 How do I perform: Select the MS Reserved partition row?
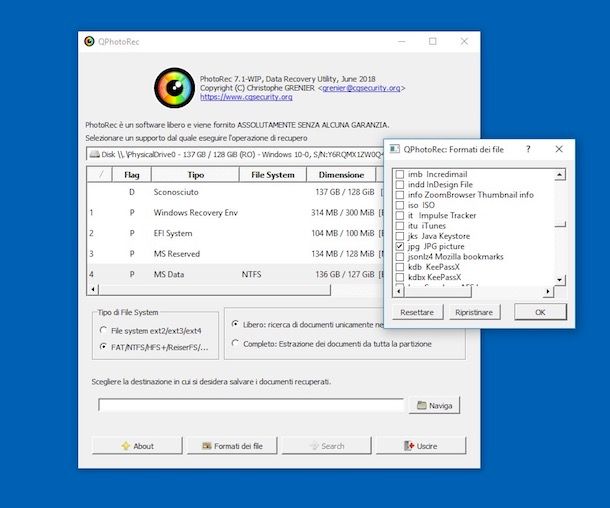pos(236,254)
